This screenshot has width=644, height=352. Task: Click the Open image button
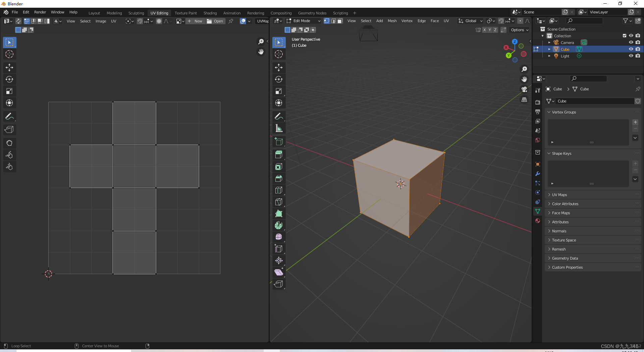point(215,21)
